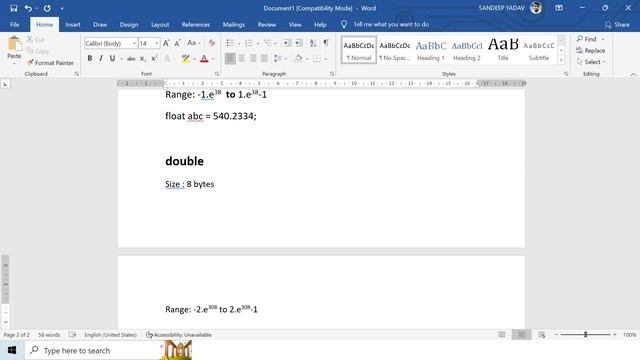Click the zoom slider handle
Screen dimensions: 640x360
[x=585, y=335]
